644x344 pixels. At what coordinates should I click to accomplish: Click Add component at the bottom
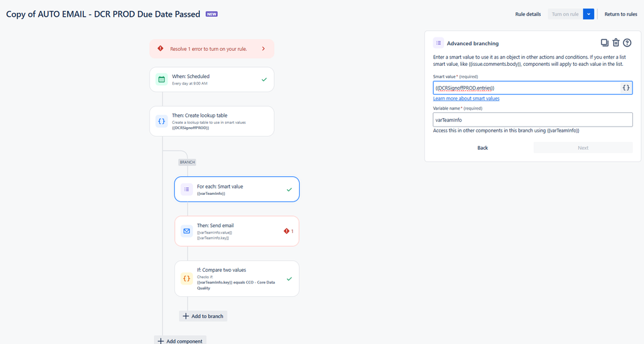coord(180,340)
